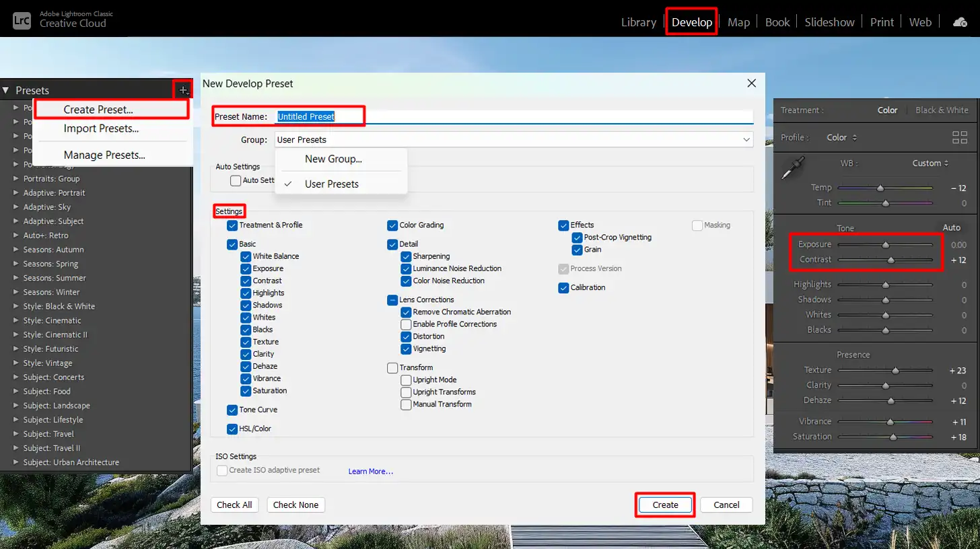Toggle the HSL/Color checkbox
Screen dimensions: 980x549
[232, 429]
